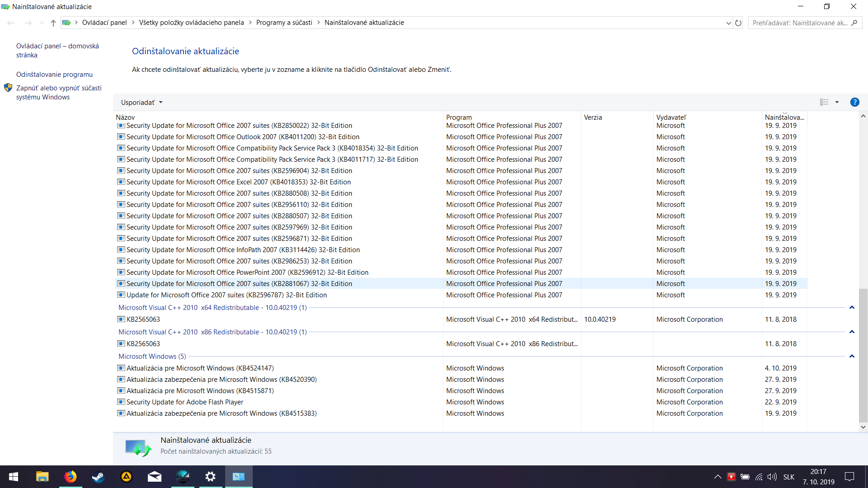Viewport: 868px width, 488px height.
Task: Open the Mail app in taskbar
Action: (x=155, y=477)
